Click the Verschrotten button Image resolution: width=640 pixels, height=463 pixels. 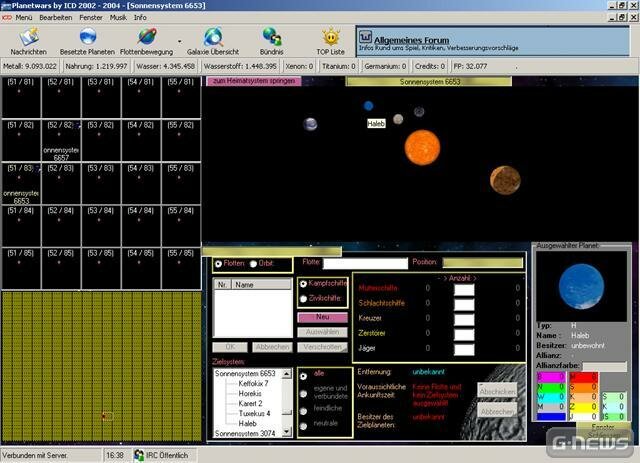(x=322, y=347)
